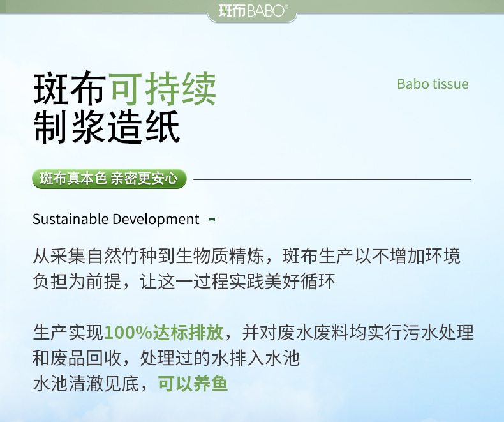Image resolution: width=504 pixels, height=422 pixels.
Task: Click the words 生产实现 before the green text
Action: (x=68, y=333)
